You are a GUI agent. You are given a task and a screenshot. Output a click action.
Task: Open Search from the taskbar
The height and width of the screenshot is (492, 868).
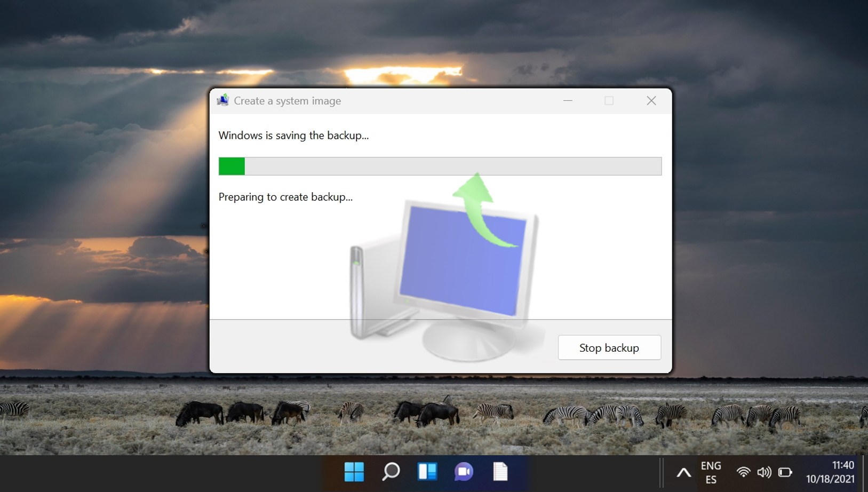391,472
